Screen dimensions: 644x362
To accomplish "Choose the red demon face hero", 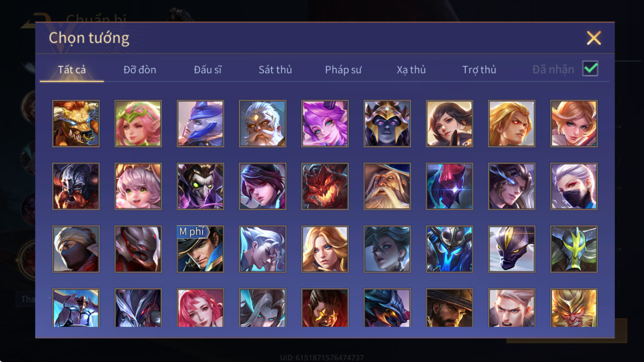I will click(325, 186).
